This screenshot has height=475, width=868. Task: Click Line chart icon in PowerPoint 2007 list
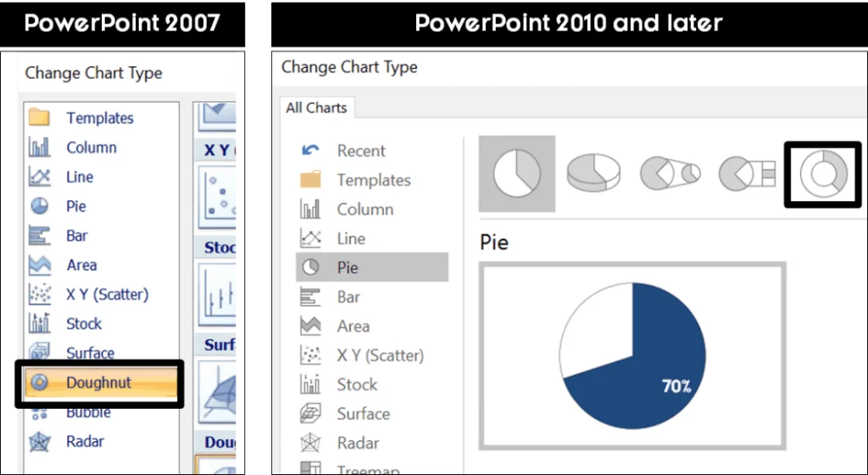click(39, 176)
